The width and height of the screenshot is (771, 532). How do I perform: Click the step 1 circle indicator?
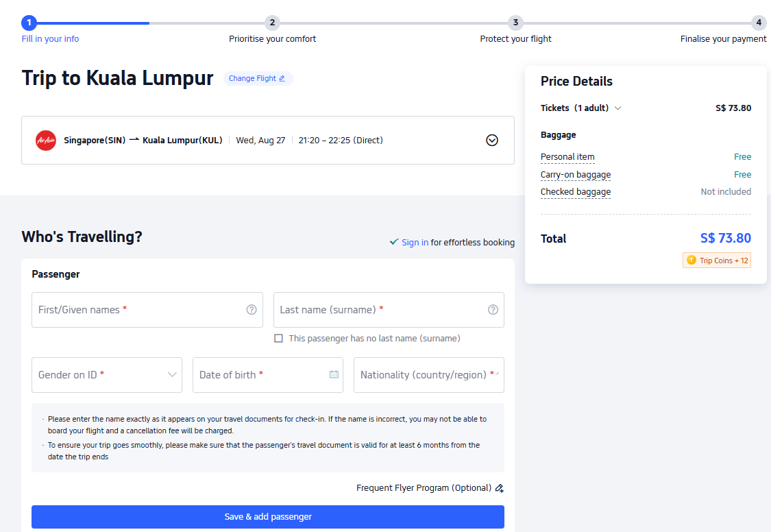[x=29, y=22]
